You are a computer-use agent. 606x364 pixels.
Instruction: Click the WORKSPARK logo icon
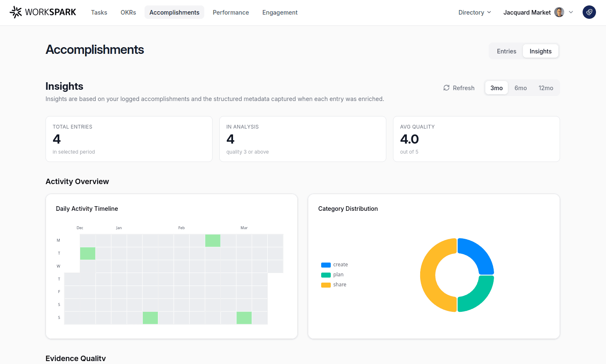pos(15,12)
